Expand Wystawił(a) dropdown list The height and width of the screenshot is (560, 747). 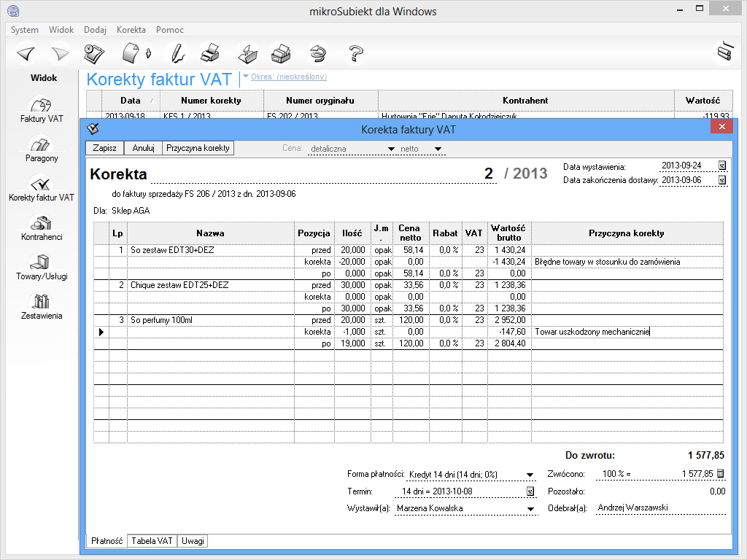point(530,509)
